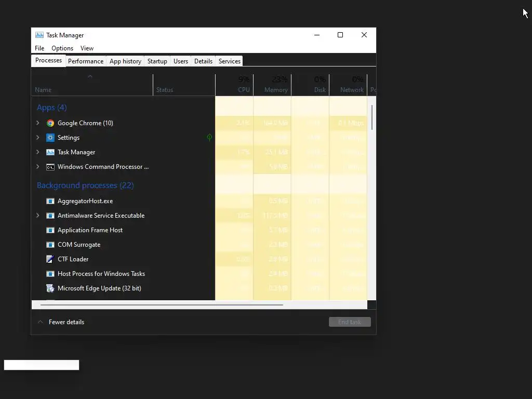Select the Processes tab
The width and height of the screenshot is (532, 399).
48,60
